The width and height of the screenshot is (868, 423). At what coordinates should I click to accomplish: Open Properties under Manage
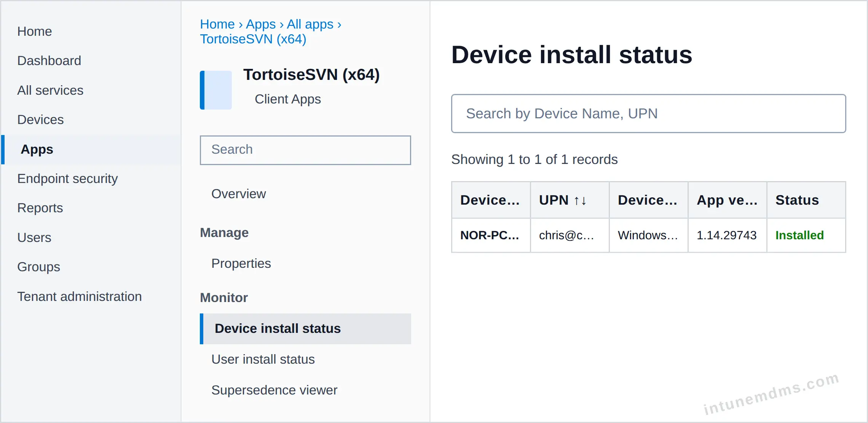click(241, 263)
